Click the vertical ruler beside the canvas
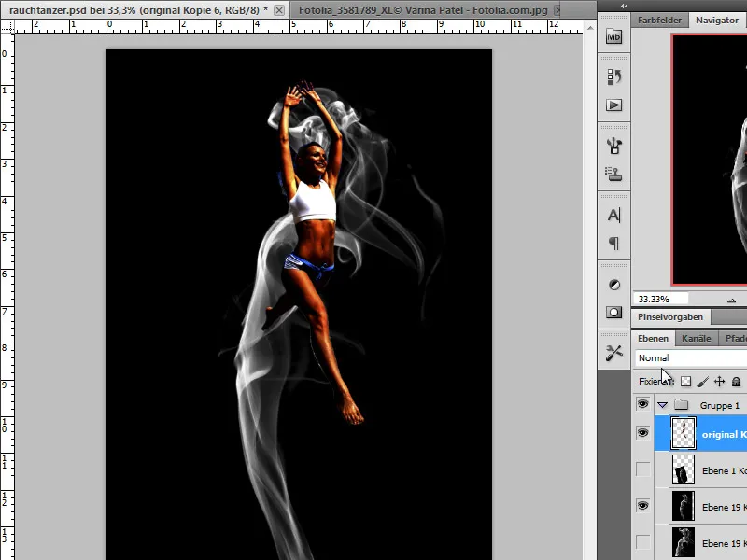This screenshot has height=560, width=747. click(7, 295)
